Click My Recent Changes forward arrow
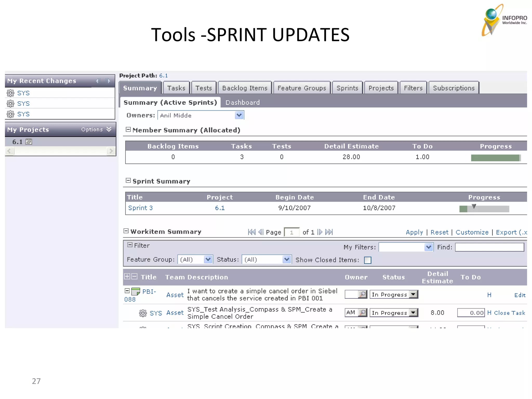532x399 pixels. (x=109, y=81)
